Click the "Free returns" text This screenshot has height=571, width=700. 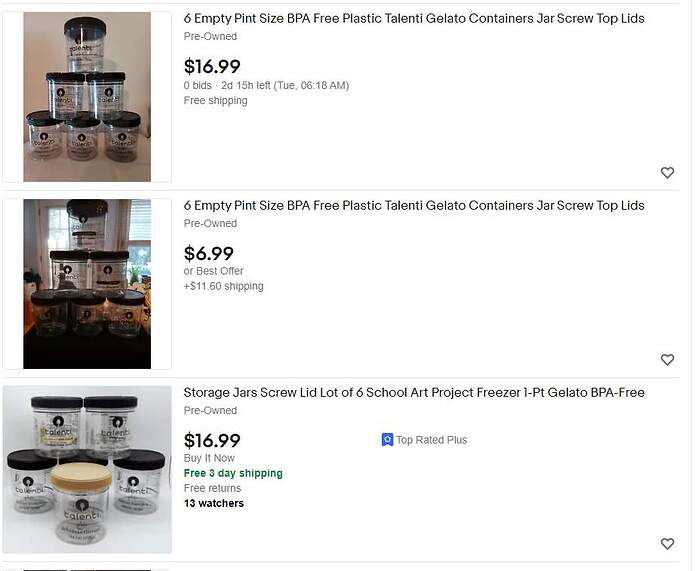(212, 488)
